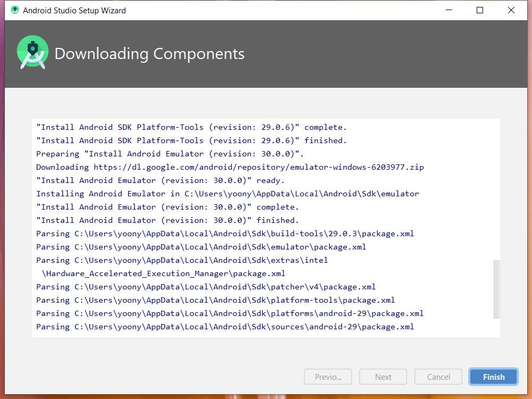The height and width of the screenshot is (399, 532).
Task: Click the Next button
Action: coord(383,377)
